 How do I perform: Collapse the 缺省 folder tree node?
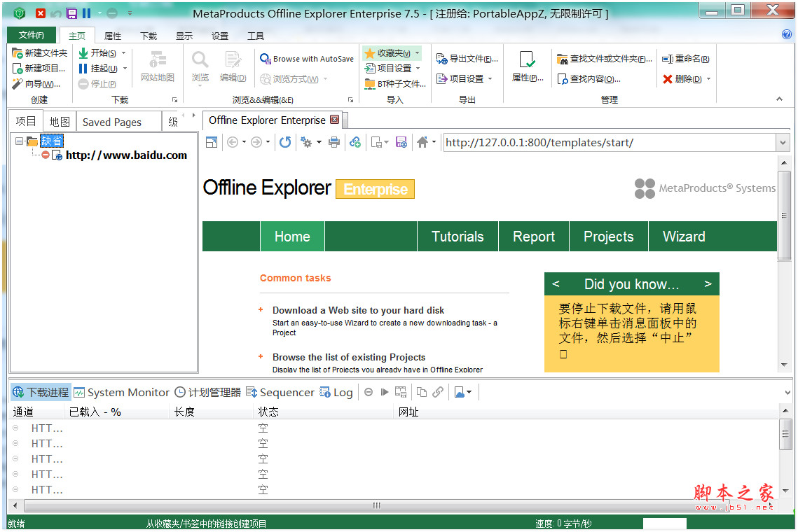point(20,141)
